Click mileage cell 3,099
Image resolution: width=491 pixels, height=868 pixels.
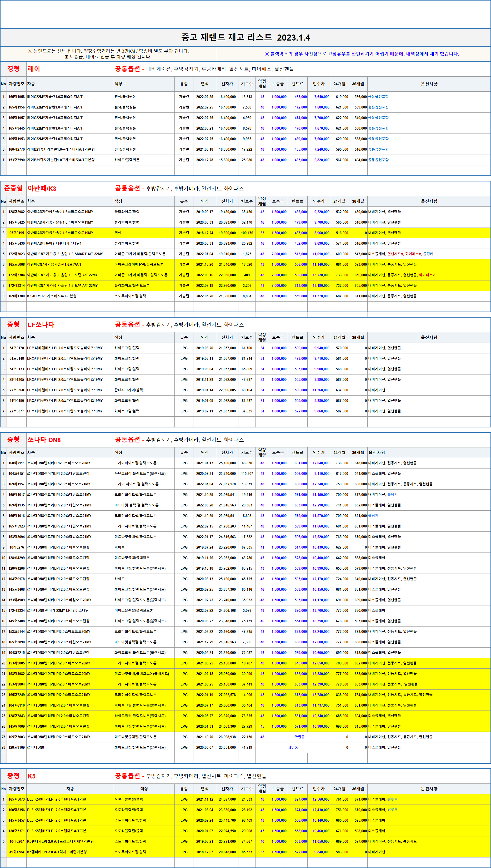point(247,610)
